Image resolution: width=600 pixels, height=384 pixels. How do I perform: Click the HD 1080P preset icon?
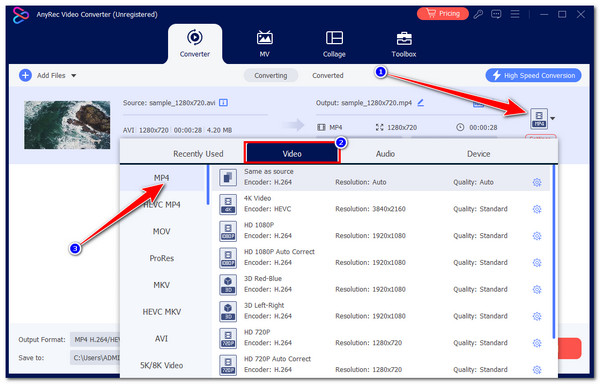click(x=228, y=231)
